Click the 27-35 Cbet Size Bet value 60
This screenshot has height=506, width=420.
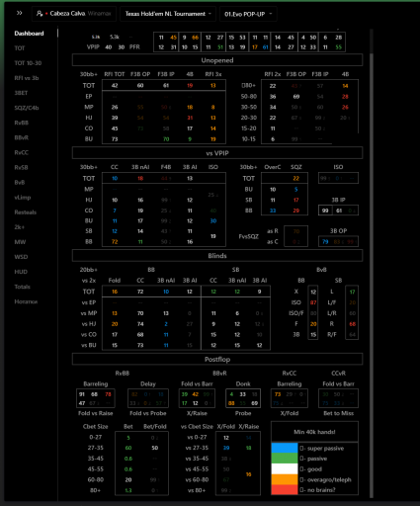[x=128, y=448]
